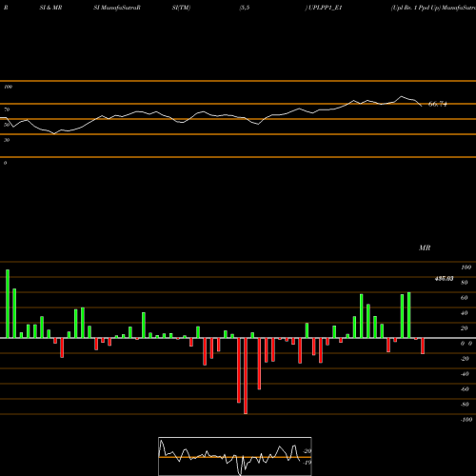This screenshot has height=476, width=476.
Task: Click the 'SI & MR' header text
Action: [x=50, y=8]
